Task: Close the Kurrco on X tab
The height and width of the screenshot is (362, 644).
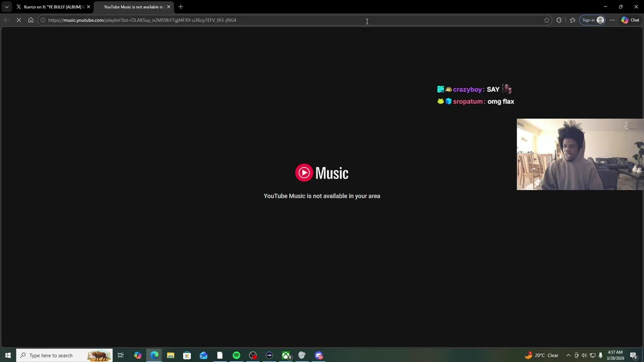Action: click(89, 7)
